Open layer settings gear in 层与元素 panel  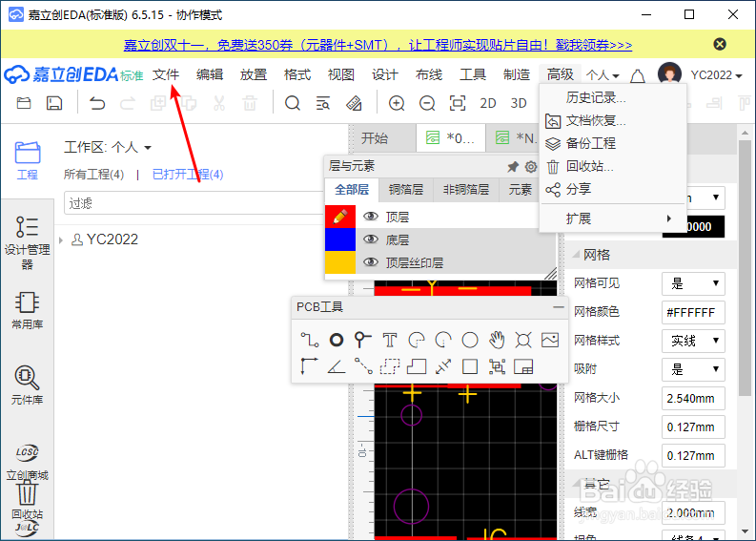tap(531, 167)
